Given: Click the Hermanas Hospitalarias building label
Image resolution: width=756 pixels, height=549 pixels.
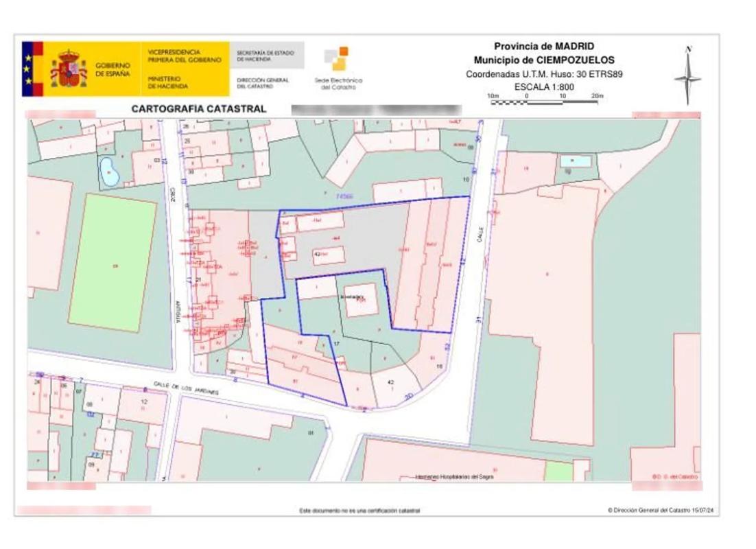Looking at the screenshot, I should pos(455,476).
